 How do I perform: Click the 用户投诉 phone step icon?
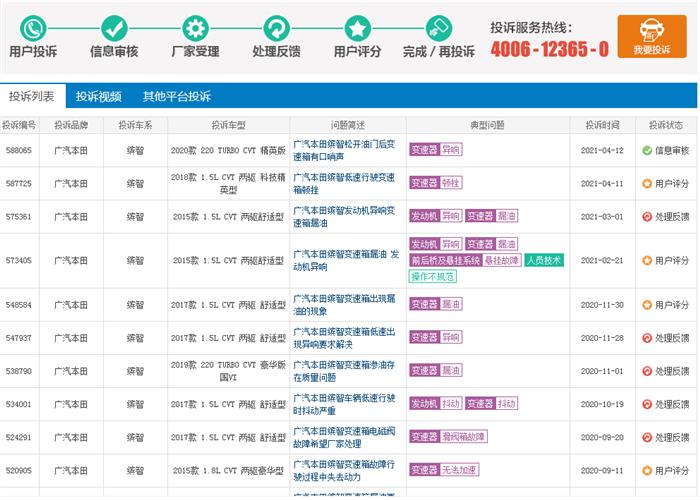pos(33,28)
